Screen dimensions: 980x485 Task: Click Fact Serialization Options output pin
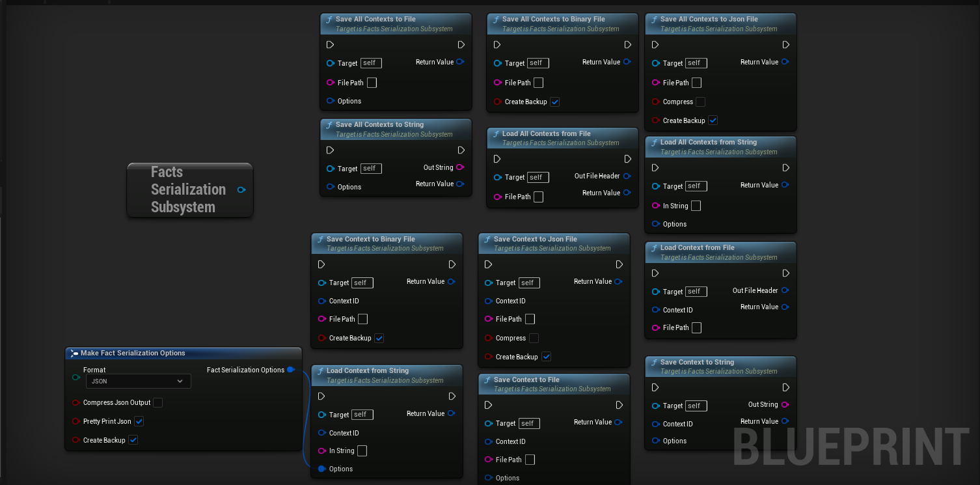pos(291,370)
